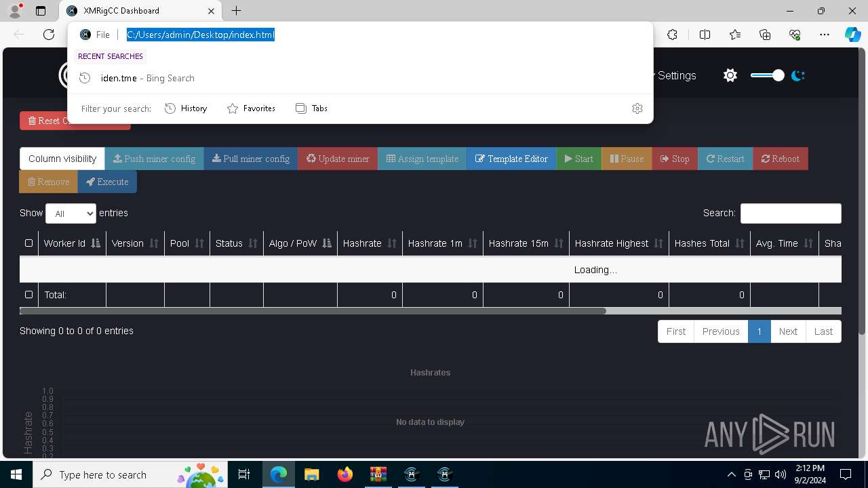Select the iden.tme recent search suggestion
The width and height of the screenshot is (868, 488).
tap(360, 78)
